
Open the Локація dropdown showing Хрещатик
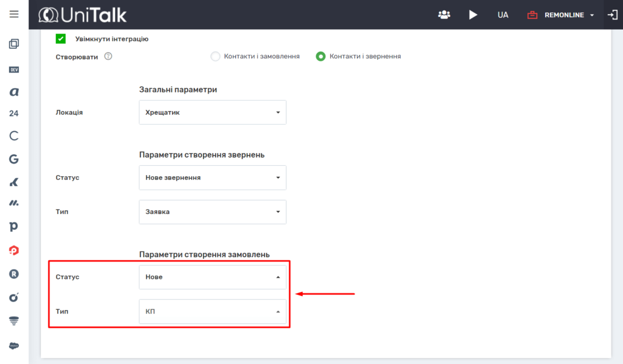(212, 112)
